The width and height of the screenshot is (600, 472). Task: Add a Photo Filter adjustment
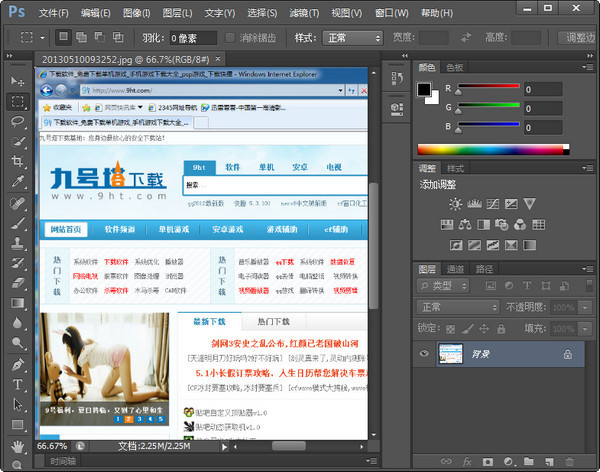[501, 224]
